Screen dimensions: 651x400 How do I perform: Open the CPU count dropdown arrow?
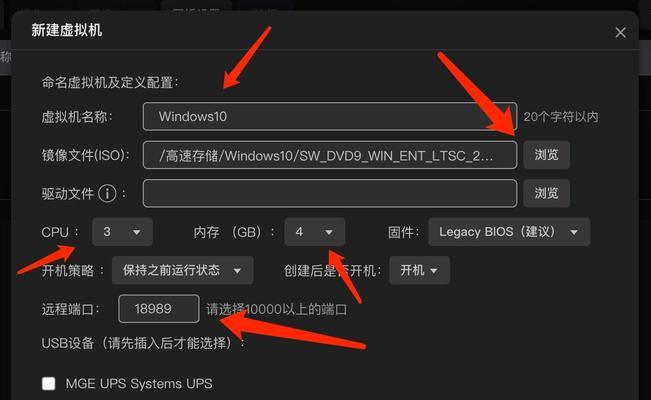pos(137,232)
